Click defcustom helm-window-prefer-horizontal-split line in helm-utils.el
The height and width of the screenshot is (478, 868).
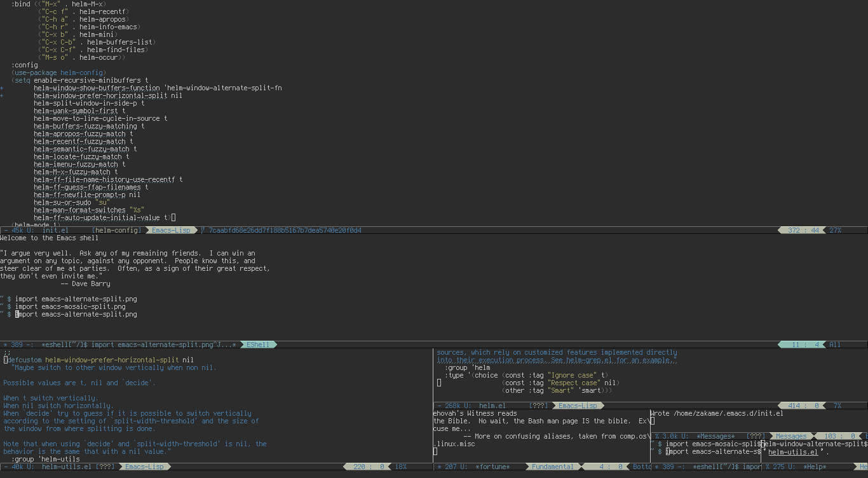tap(98, 360)
